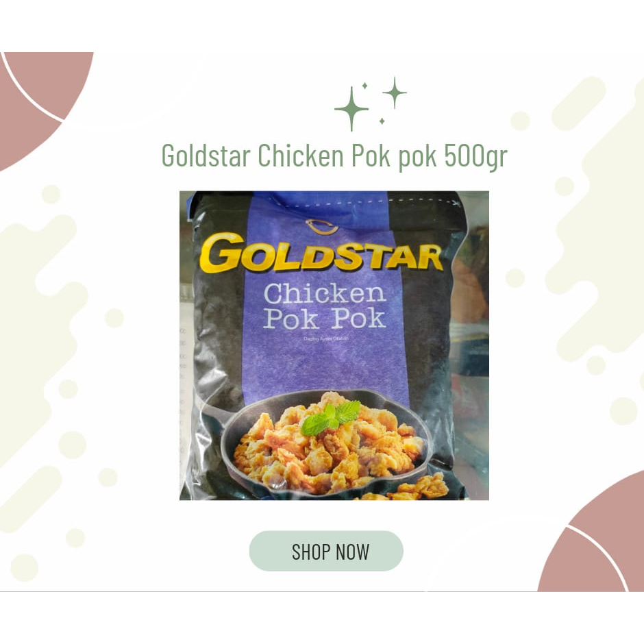Image resolution: width=644 pixels, height=644 pixels.
Task: Click the yellow GOLDSTAR logo on the package
Action: [x=321, y=253]
